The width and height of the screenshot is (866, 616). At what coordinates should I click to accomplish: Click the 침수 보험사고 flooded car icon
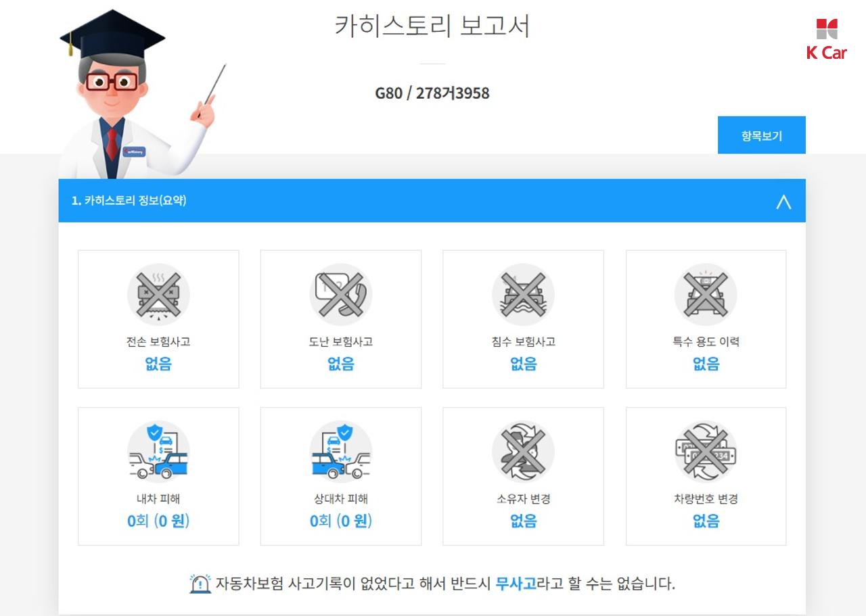[523, 295]
